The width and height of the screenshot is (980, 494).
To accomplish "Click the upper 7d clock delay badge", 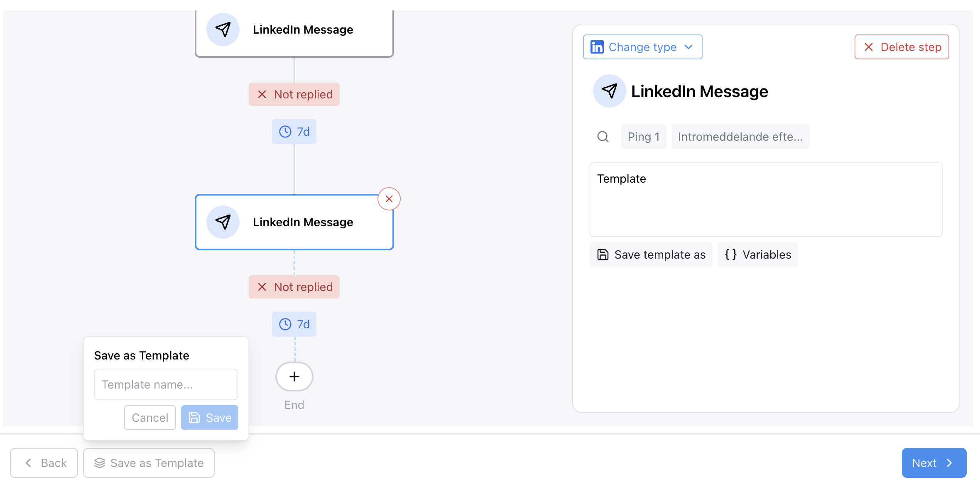I will click(x=294, y=132).
